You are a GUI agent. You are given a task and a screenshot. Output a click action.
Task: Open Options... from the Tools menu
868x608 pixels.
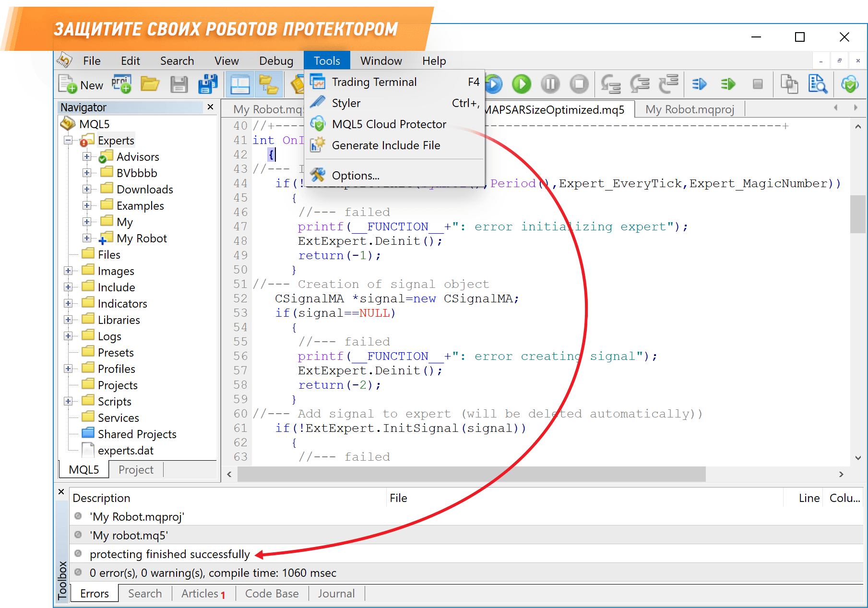(x=355, y=176)
